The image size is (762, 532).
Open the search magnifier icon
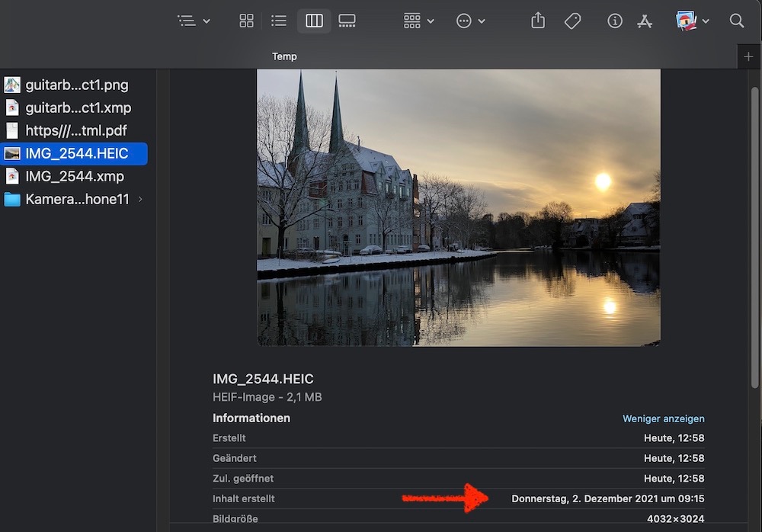[736, 21]
